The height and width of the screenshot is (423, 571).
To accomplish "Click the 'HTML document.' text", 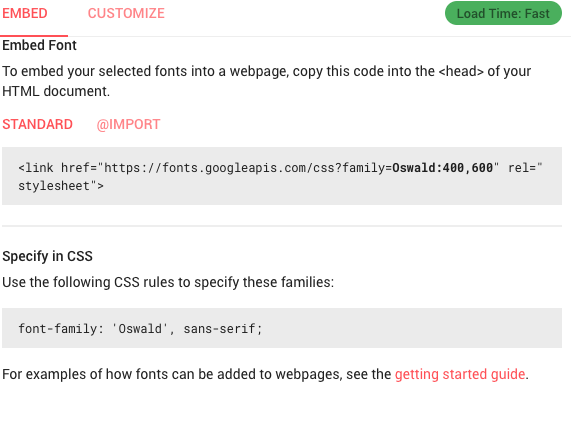I will [x=56, y=91].
